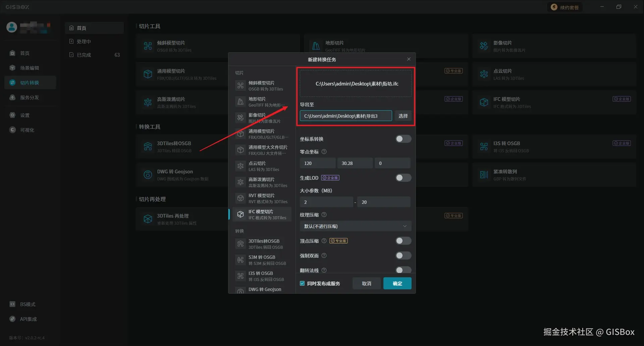Click the BS模式 icon in sidebar
This screenshot has width=644, height=346.
coord(12,304)
